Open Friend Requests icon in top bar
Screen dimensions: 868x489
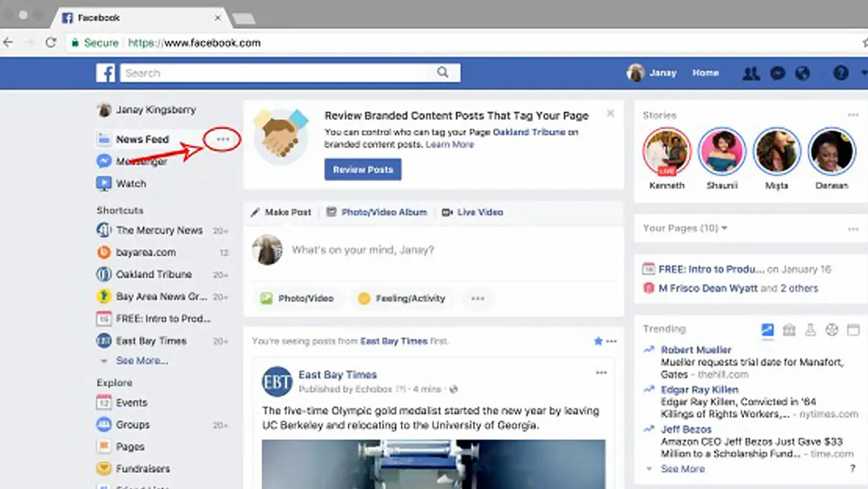pyautogui.click(x=751, y=73)
